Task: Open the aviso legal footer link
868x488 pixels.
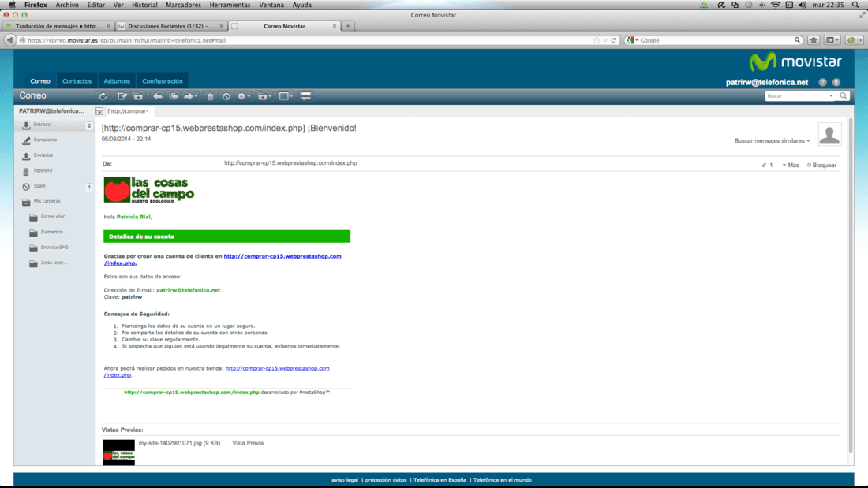Action: (345, 480)
